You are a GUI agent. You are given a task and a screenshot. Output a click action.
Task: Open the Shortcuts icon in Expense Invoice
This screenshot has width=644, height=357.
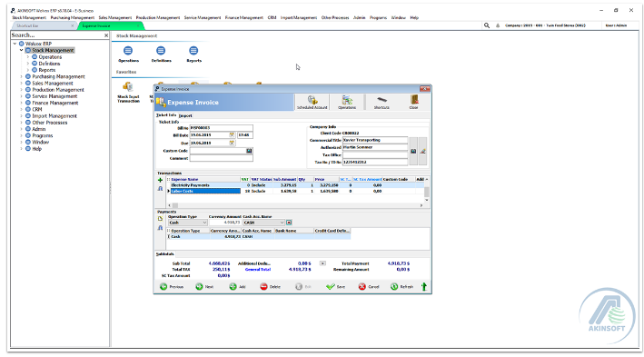381,102
